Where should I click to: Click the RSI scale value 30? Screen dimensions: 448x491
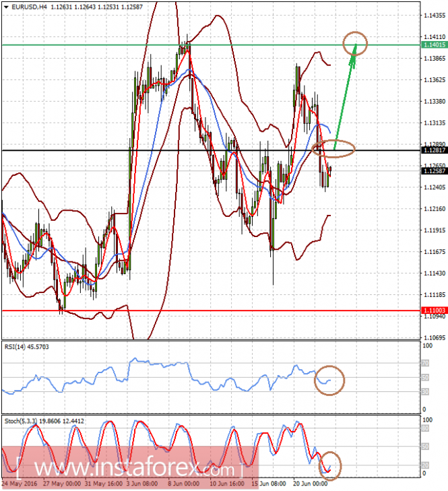pos(425,392)
